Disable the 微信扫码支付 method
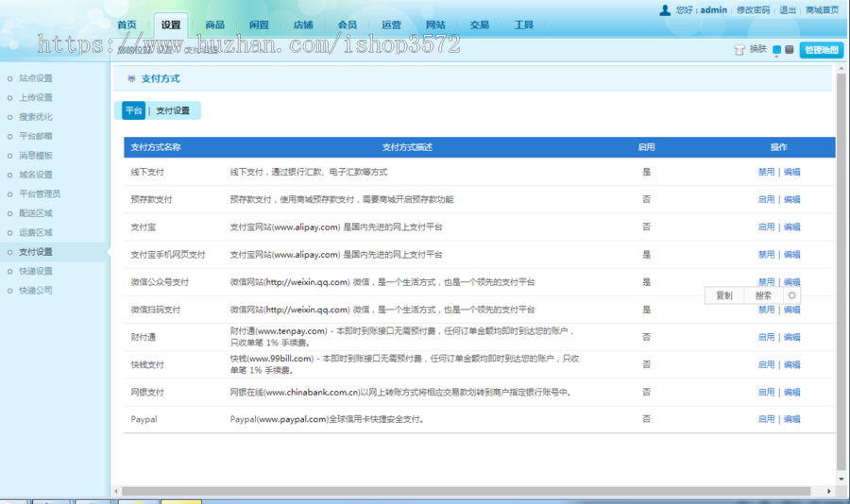The image size is (850, 504). click(766, 310)
